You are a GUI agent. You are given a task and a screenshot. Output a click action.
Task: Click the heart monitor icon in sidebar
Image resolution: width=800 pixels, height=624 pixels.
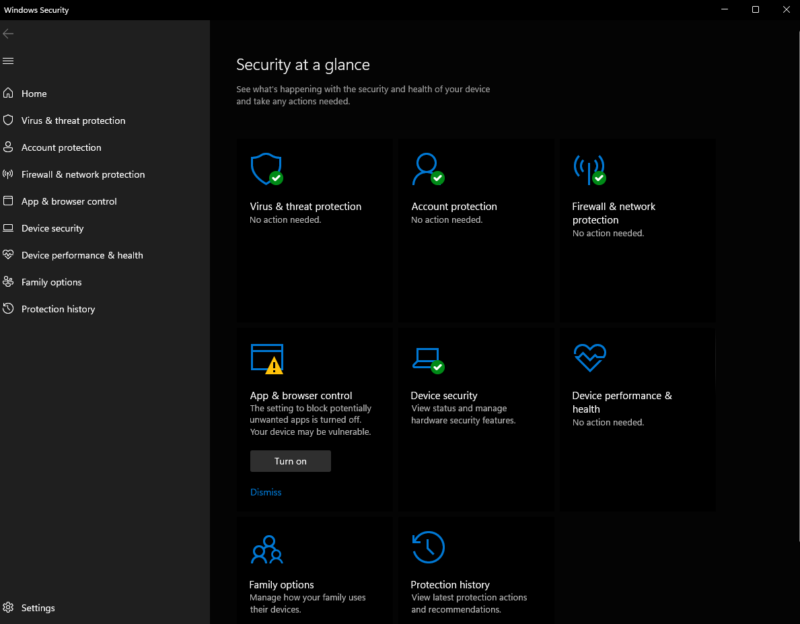(8, 255)
